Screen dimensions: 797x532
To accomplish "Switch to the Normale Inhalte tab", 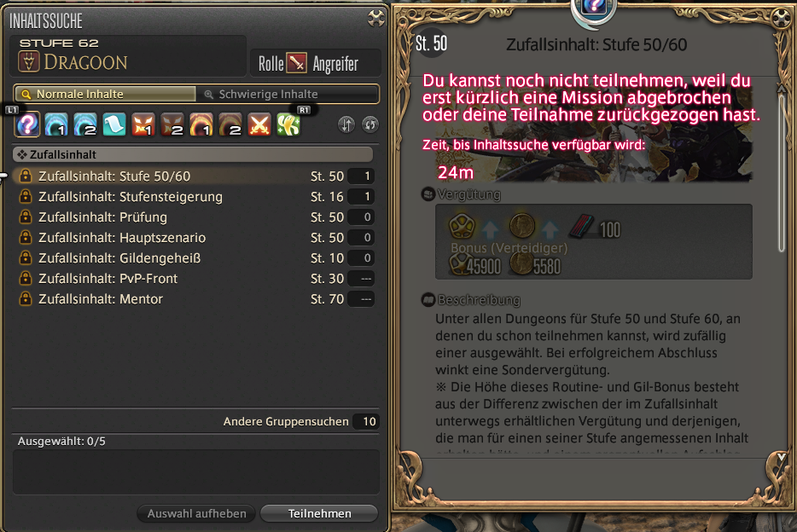I will (x=105, y=94).
